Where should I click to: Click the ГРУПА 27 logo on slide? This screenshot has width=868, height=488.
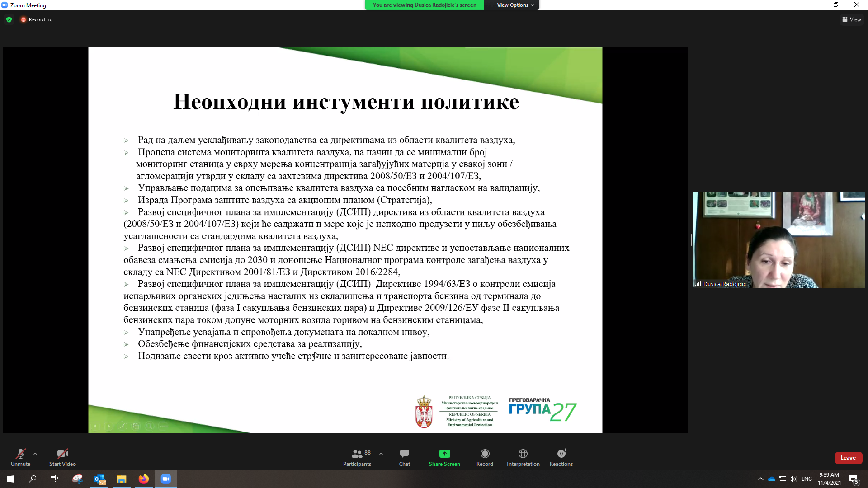click(542, 410)
